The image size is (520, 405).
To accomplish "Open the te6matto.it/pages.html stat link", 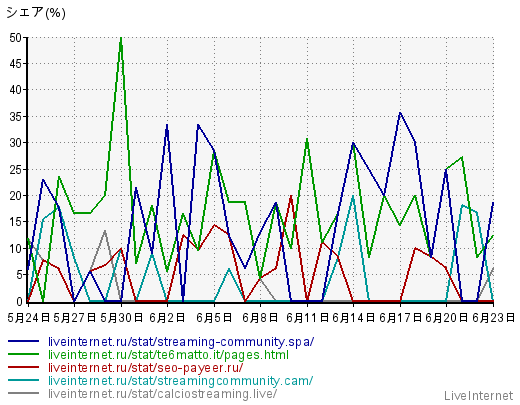I will 168,355.
